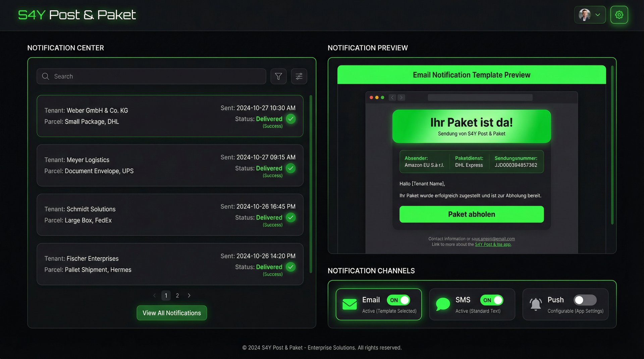Click the green checkmark on Weber GmbH notification
This screenshot has width=644, height=359.
click(x=290, y=119)
